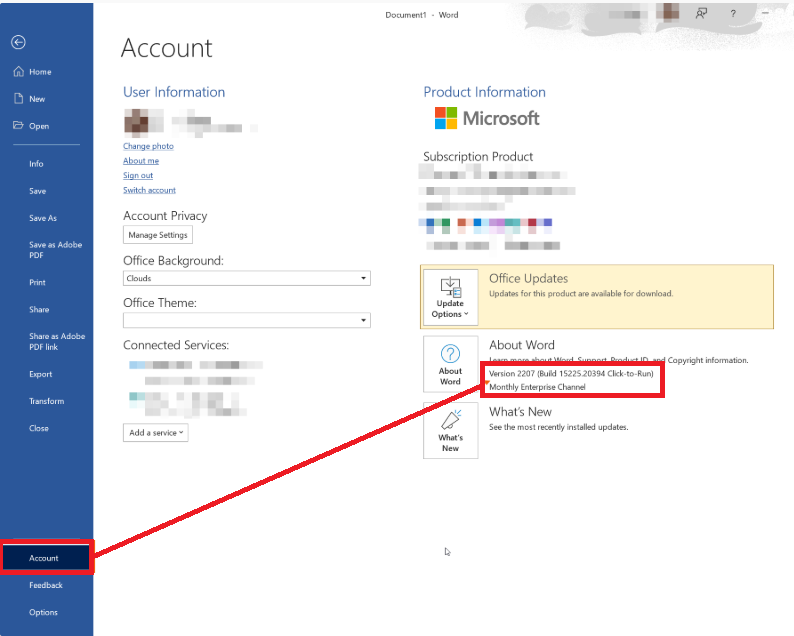Click the feedback person icon in title bar
The height and width of the screenshot is (636, 794).
click(701, 14)
